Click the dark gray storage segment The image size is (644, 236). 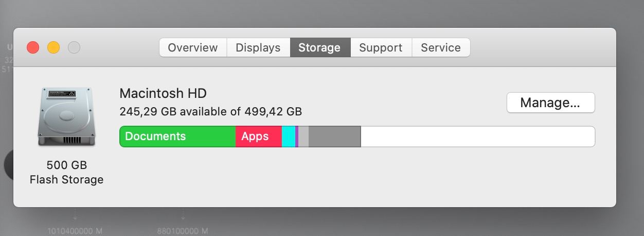click(x=334, y=137)
